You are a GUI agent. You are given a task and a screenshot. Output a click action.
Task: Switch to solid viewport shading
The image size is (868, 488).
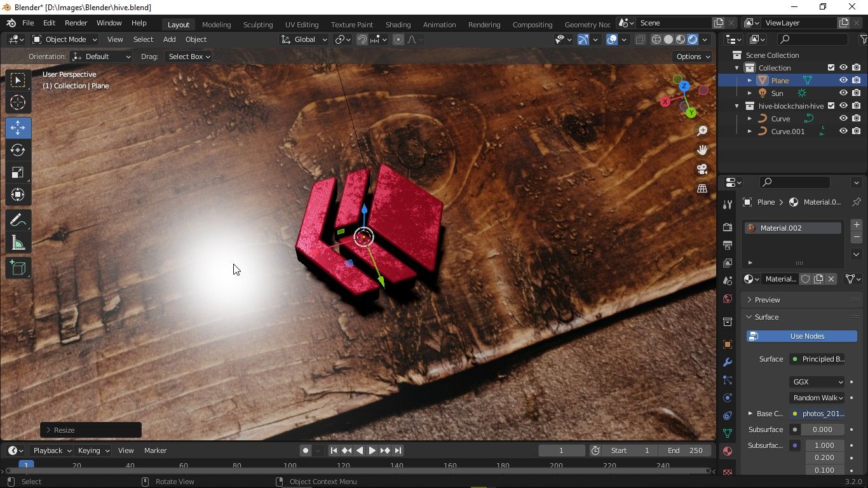(x=668, y=39)
